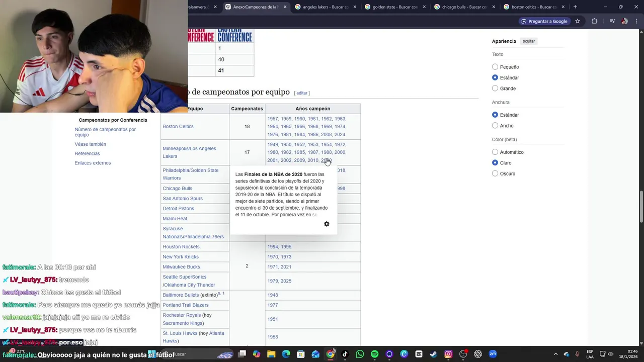The width and height of the screenshot is (644, 362).
Task: Select Pequeño text size
Action: pyautogui.click(x=495, y=67)
